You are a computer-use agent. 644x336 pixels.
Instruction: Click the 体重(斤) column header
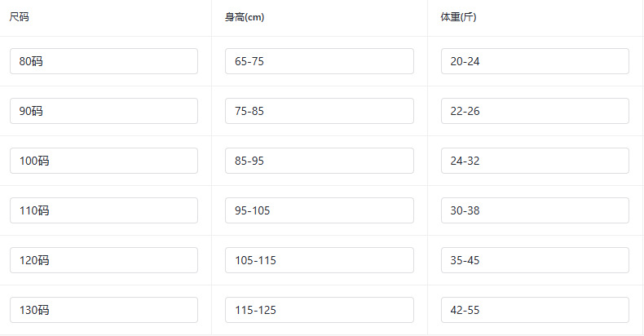click(x=458, y=17)
